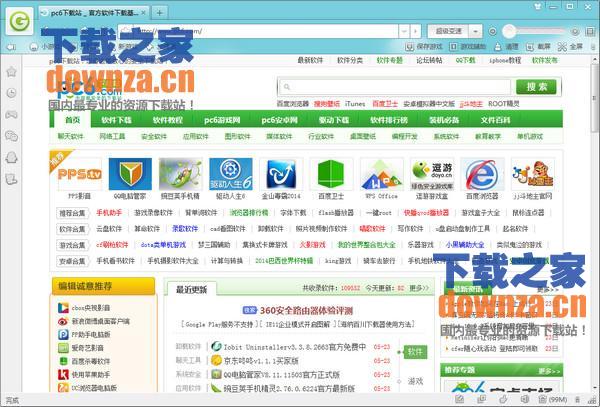Click the green 搜索 search button
This screenshot has height=407, width=600.
pyautogui.click(x=536, y=87)
